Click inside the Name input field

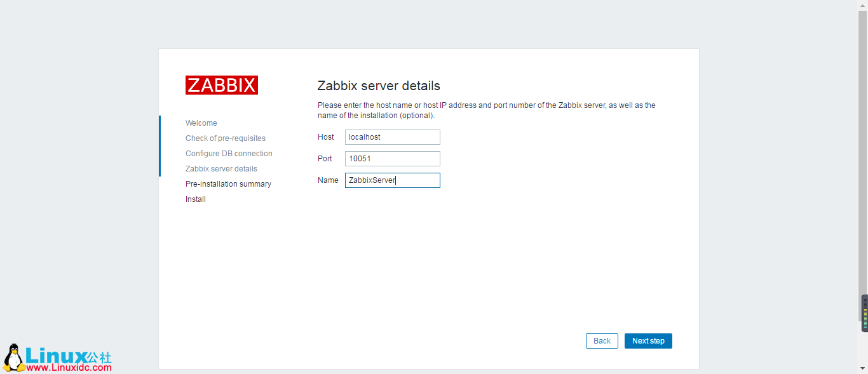[x=392, y=180]
